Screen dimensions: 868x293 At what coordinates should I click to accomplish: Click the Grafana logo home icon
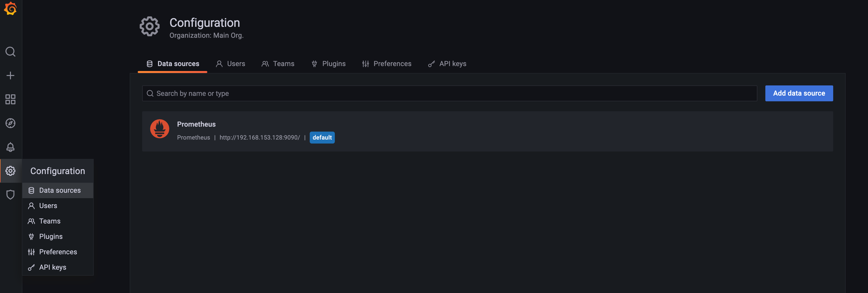[10, 9]
